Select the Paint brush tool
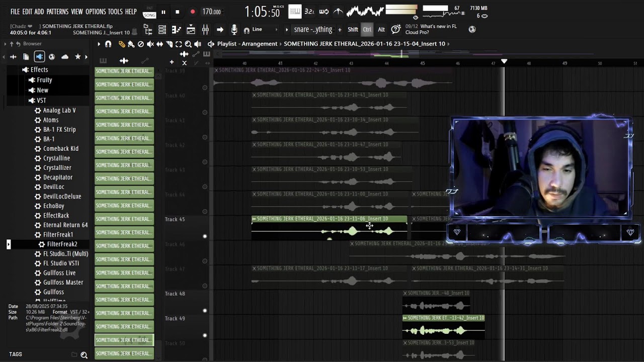The image size is (644, 362). (131, 44)
